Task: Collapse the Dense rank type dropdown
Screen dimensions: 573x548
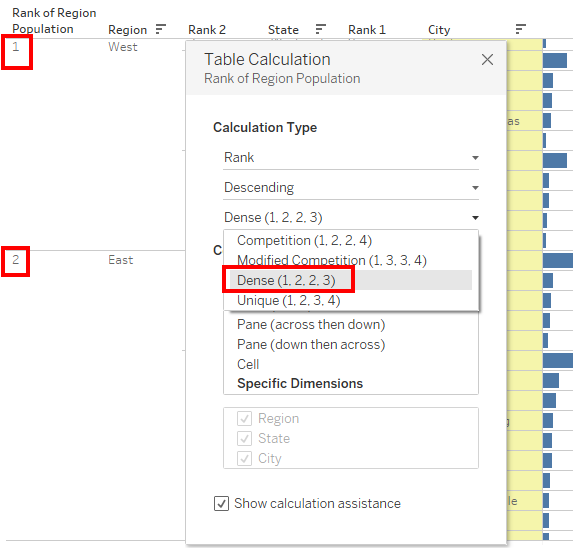Action: 351,218
